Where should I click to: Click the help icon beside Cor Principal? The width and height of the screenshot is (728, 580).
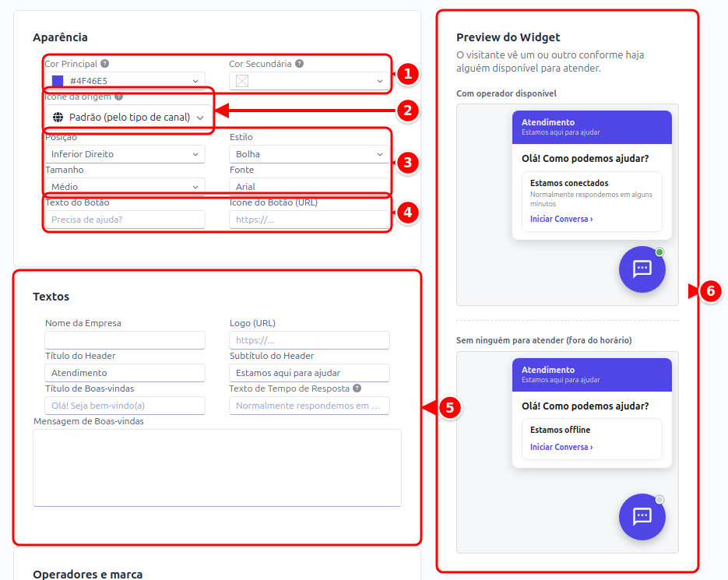point(105,64)
